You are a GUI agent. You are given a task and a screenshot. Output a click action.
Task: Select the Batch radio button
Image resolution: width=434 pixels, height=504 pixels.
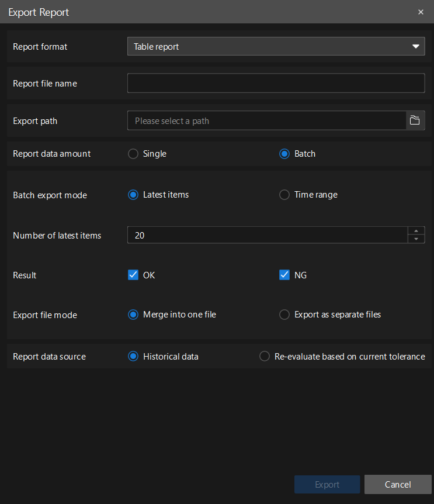[x=284, y=154]
